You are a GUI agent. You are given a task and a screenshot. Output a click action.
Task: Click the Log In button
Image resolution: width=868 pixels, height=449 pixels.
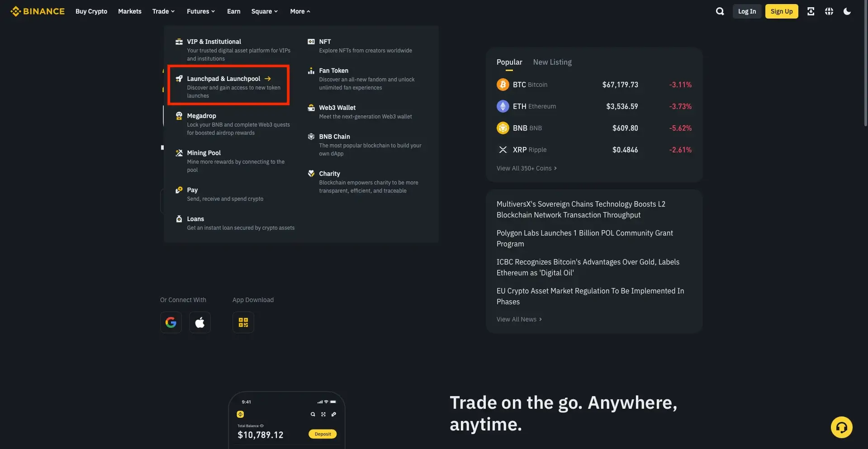pyautogui.click(x=747, y=11)
